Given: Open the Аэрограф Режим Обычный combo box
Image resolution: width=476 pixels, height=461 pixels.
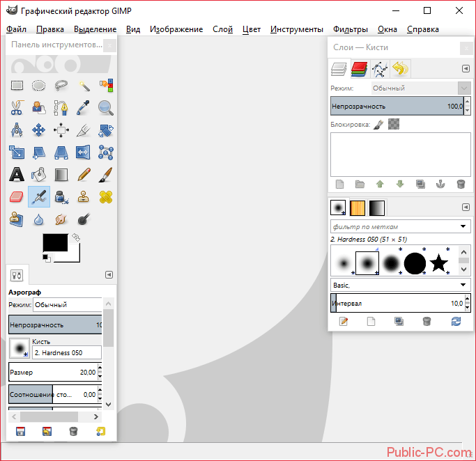Looking at the screenshot, I should point(68,304).
